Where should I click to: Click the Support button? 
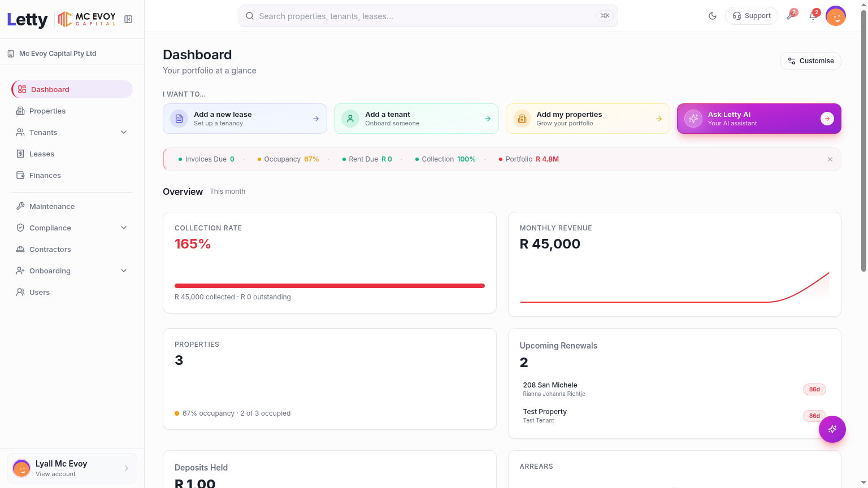(x=752, y=16)
